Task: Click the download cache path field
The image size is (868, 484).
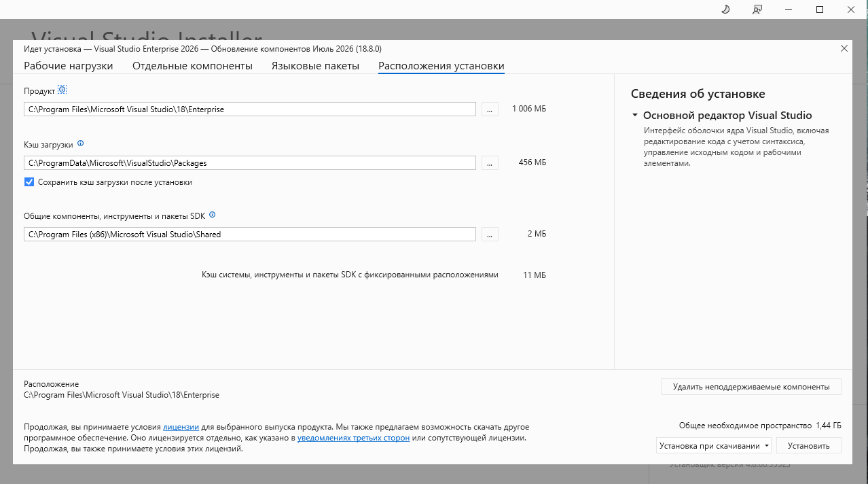Action: [x=250, y=163]
